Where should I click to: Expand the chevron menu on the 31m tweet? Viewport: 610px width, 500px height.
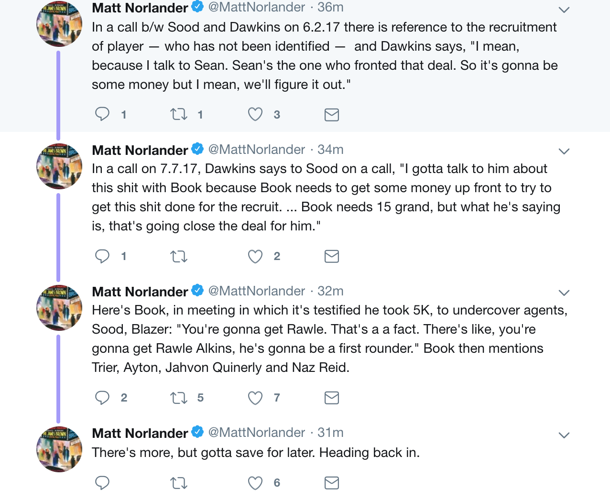pyautogui.click(x=564, y=435)
